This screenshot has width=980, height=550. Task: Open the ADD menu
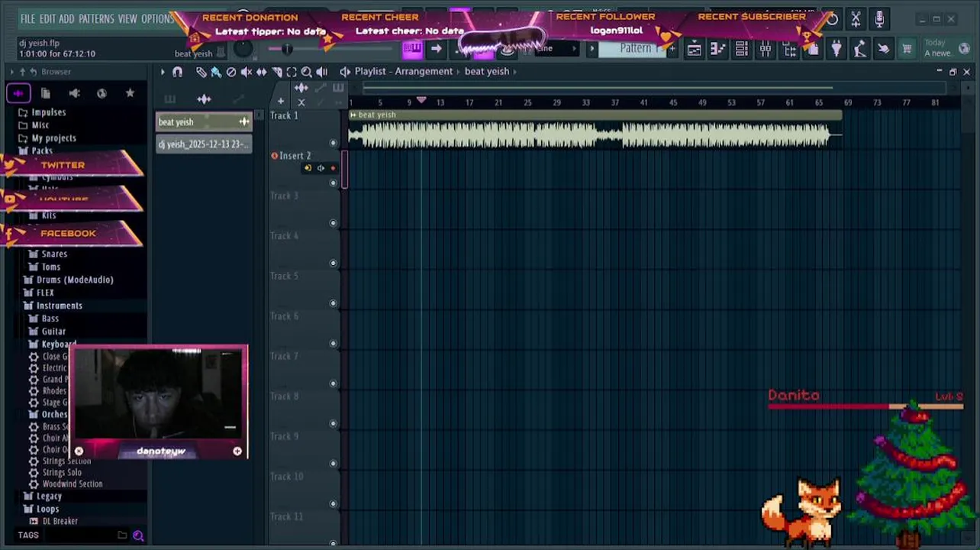coord(66,19)
